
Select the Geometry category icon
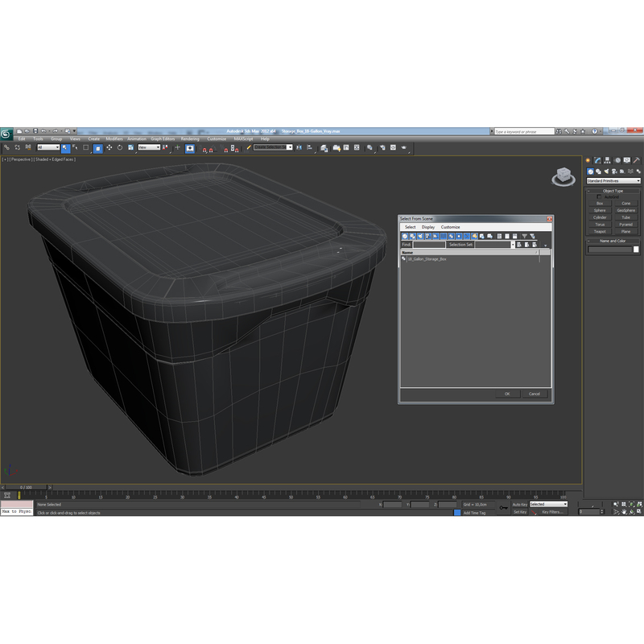coord(590,171)
